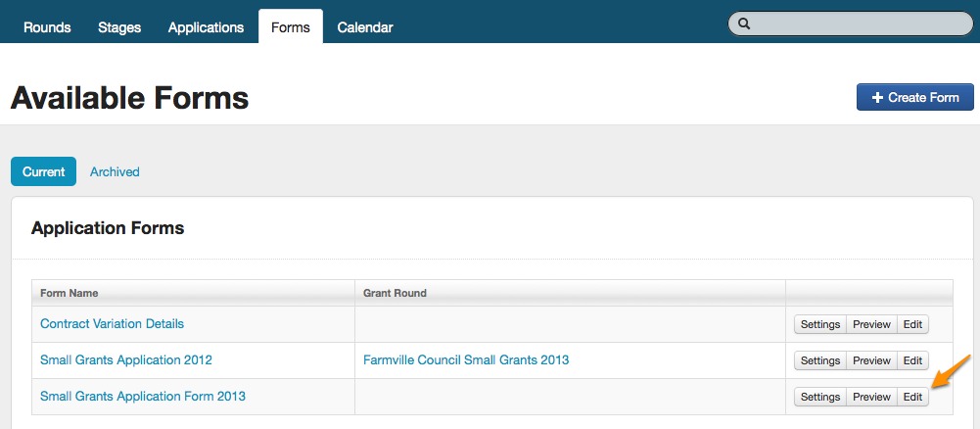Select the Forms tab
This screenshot has height=429, width=980.
point(291,27)
